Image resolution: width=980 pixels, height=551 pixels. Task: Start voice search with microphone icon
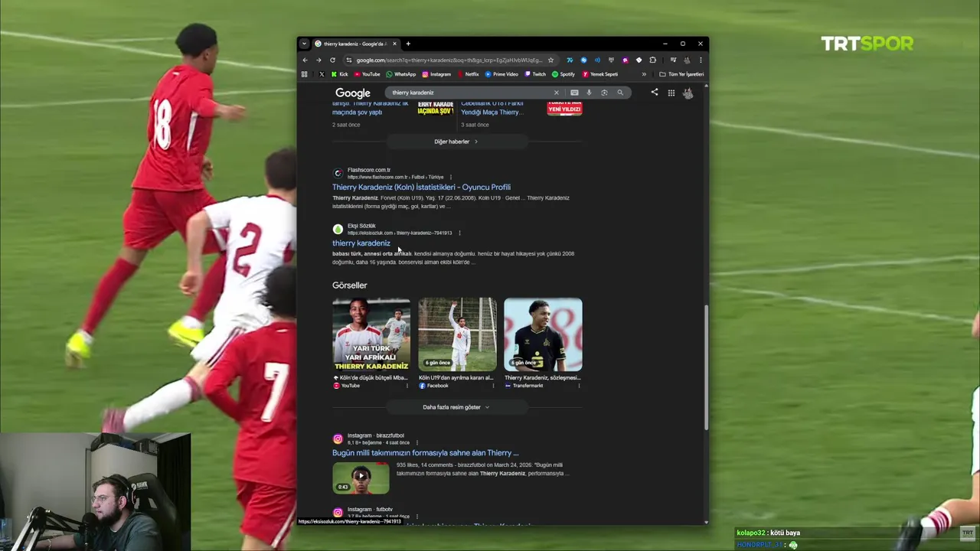589,93
